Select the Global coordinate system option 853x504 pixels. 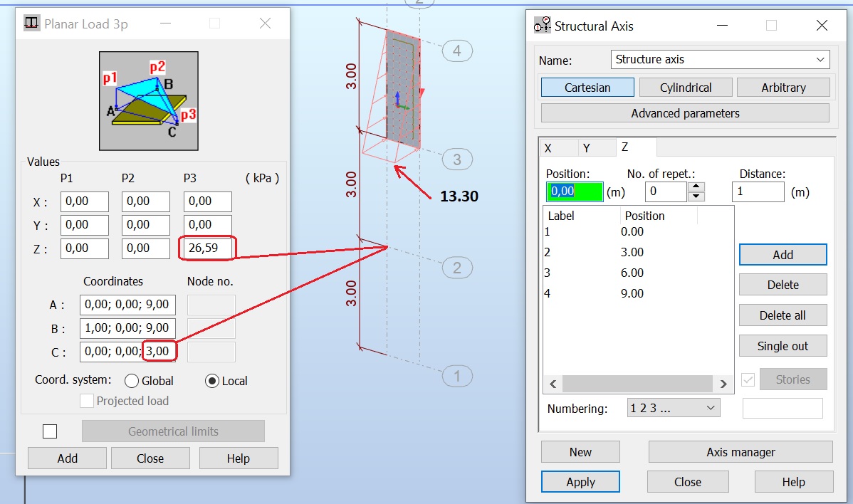pos(131,380)
